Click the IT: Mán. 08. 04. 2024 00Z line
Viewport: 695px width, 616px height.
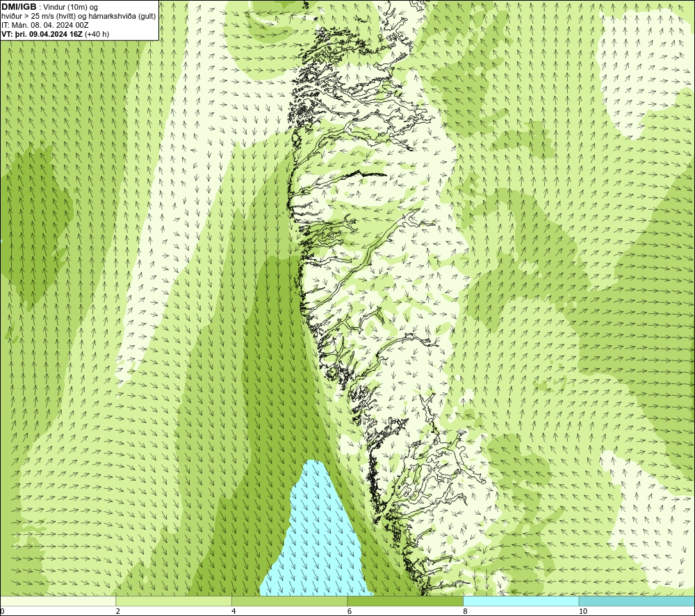[44, 25]
